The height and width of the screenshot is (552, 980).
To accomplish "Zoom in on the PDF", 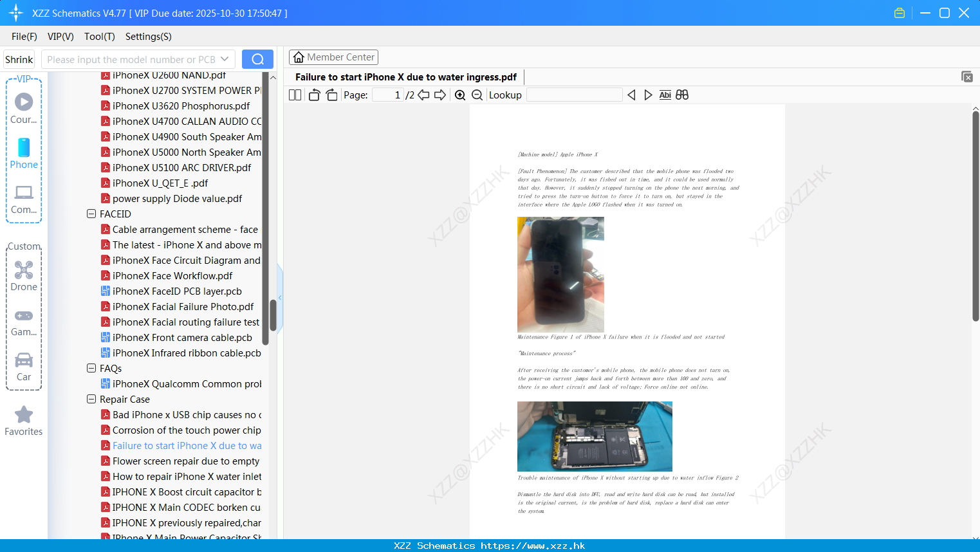I will [460, 95].
